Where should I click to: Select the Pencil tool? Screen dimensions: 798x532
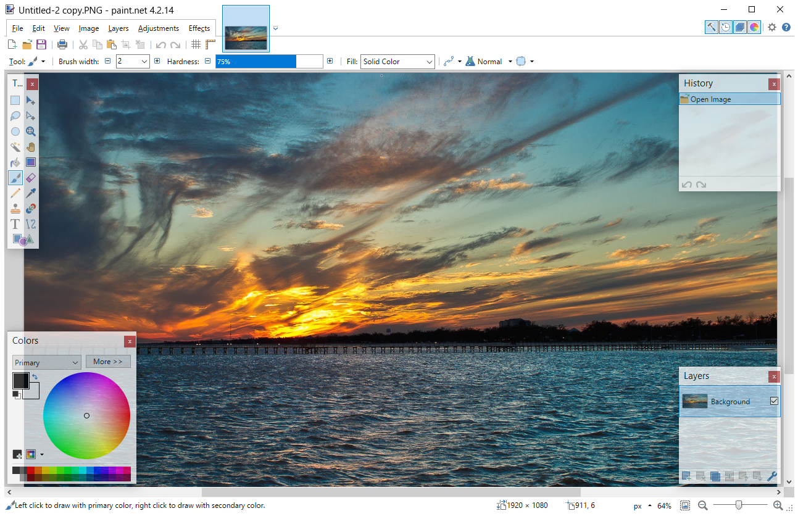point(15,193)
